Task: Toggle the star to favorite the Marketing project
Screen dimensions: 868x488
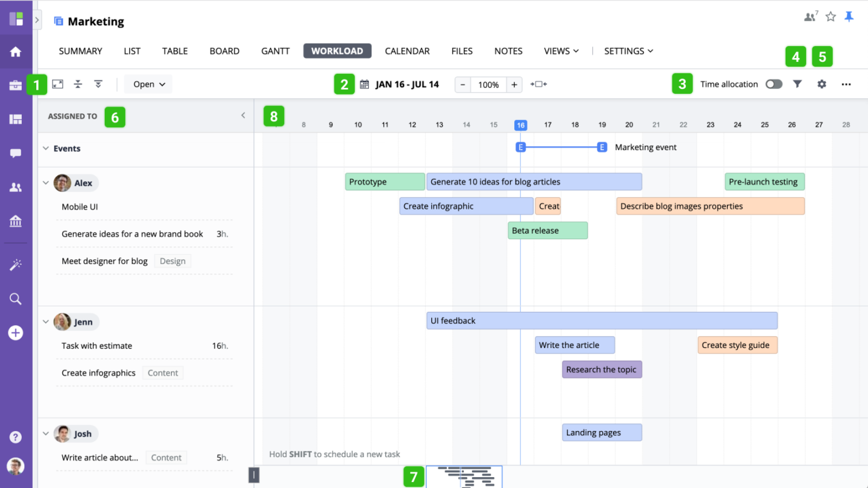Action: [830, 16]
